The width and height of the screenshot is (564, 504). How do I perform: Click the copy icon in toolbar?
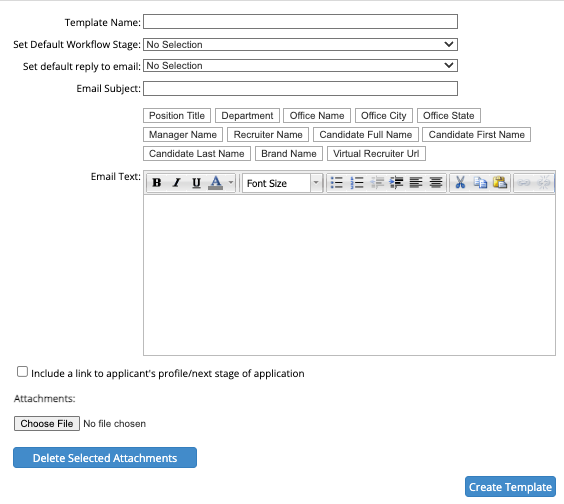(480, 183)
